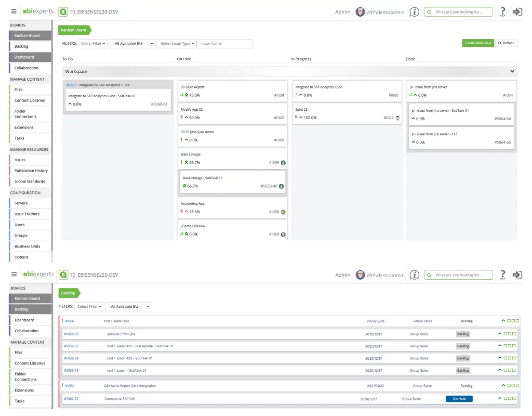Click the Backlog status badge on row #S056-56
The height and width of the screenshot is (416, 532).
[x=463, y=334]
